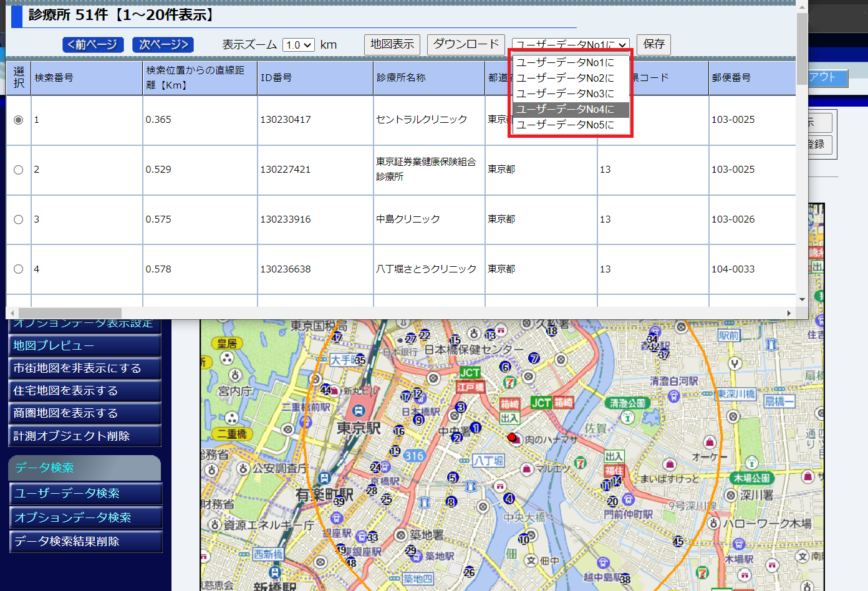Select map marker number 47
Image resolution: width=868 pixels, height=591 pixels.
tap(337, 338)
